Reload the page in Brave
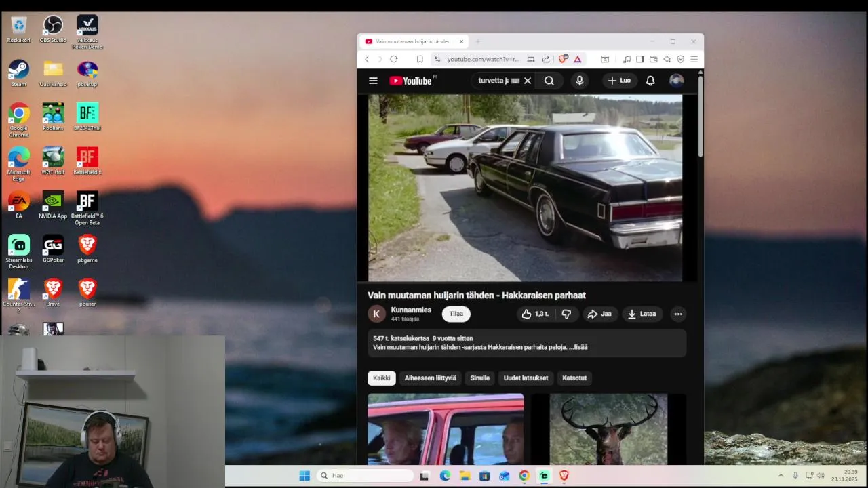Image resolution: width=868 pixels, height=488 pixels. coord(393,59)
